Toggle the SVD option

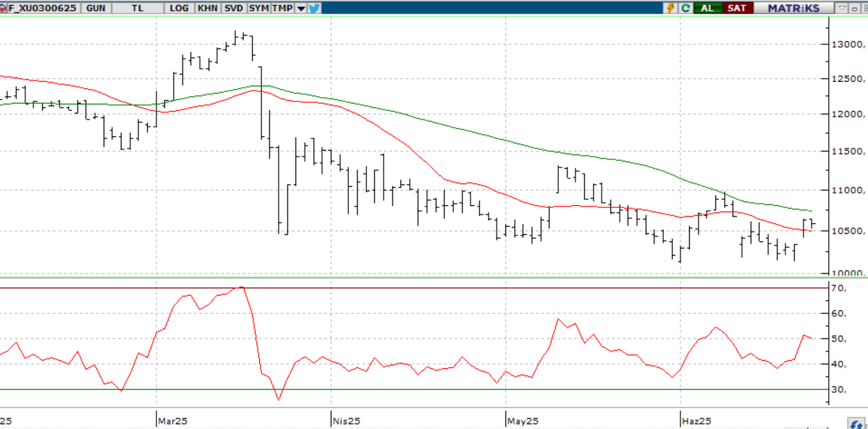(234, 8)
